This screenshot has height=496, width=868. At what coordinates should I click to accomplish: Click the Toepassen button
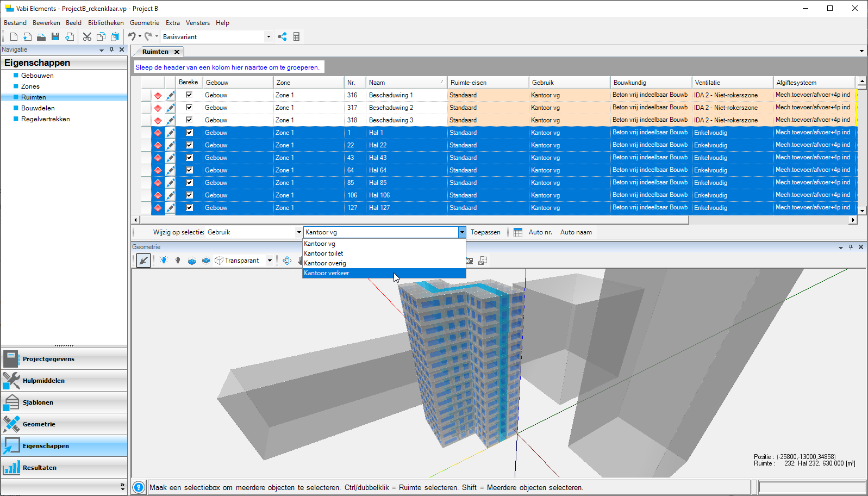pos(485,232)
